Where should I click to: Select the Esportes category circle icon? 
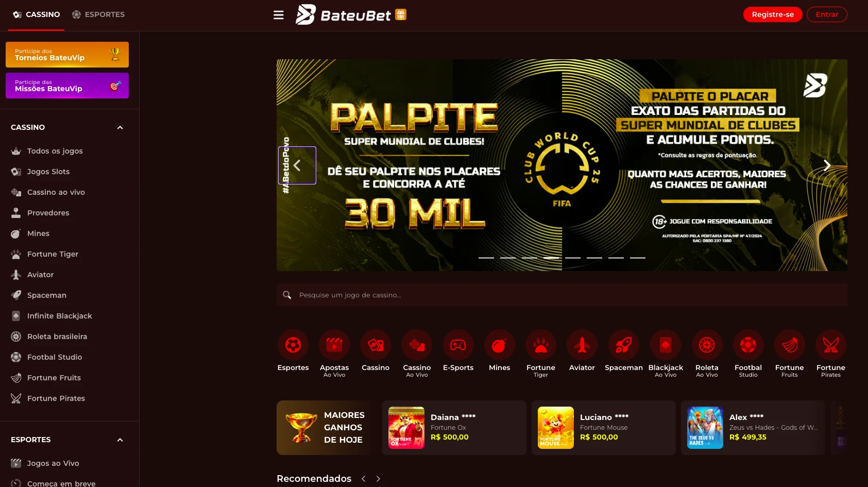point(293,345)
